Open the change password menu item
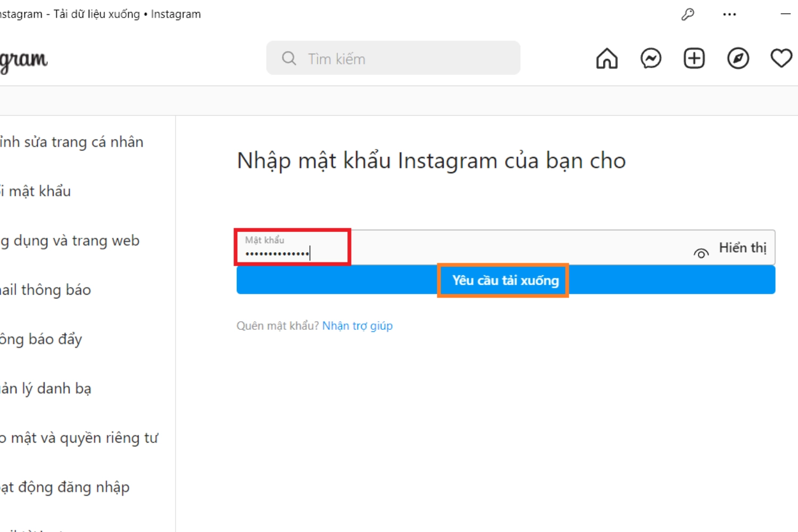Image resolution: width=798 pixels, height=532 pixels. [35, 191]
